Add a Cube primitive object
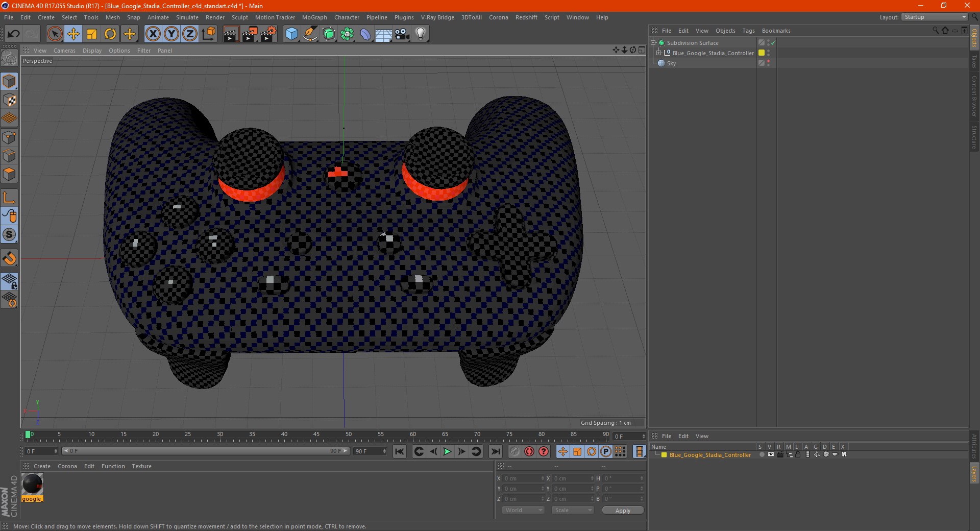Image resolution: width=980 pixels, height=531 pixels. point(291,34)
